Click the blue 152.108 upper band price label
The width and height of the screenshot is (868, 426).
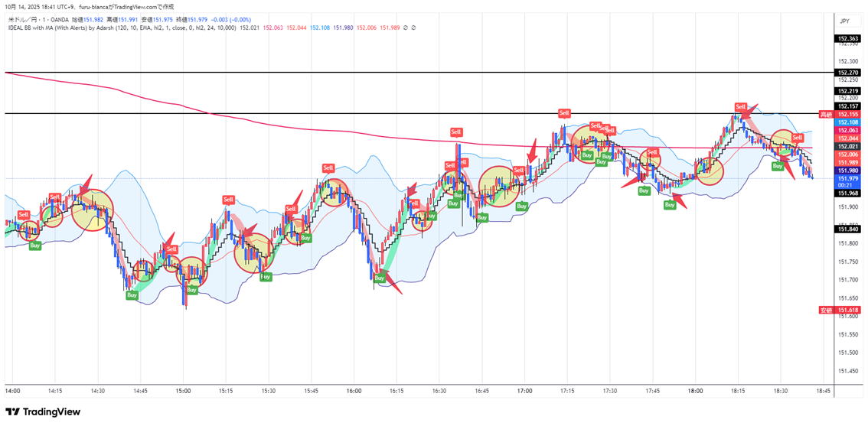(849, 122)
